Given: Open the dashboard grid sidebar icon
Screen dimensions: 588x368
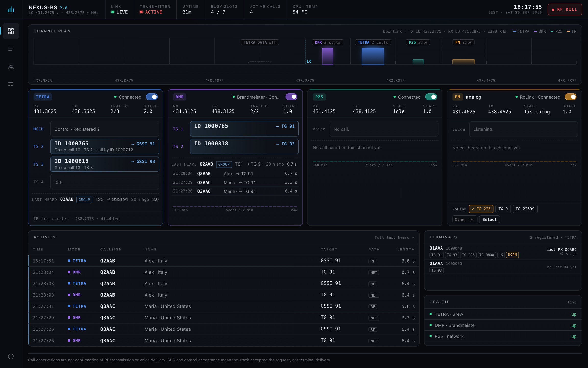Looking at the screenshot, I should [11, 31].
